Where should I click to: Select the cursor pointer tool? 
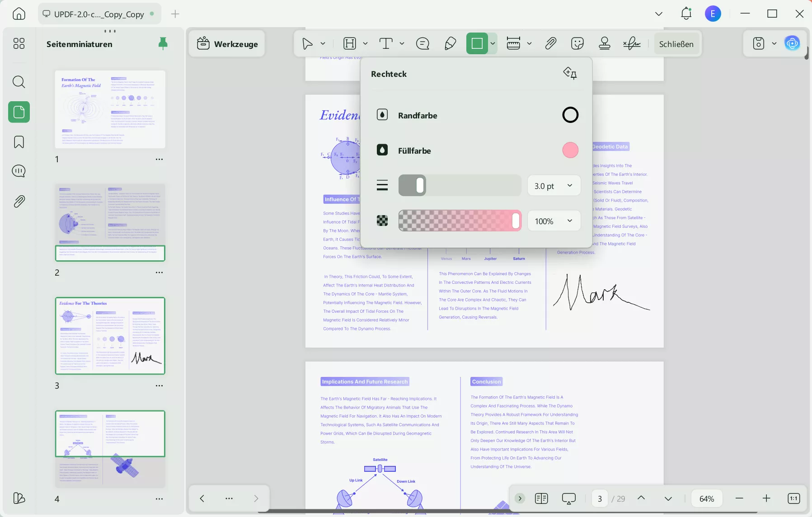click(307, 44)
